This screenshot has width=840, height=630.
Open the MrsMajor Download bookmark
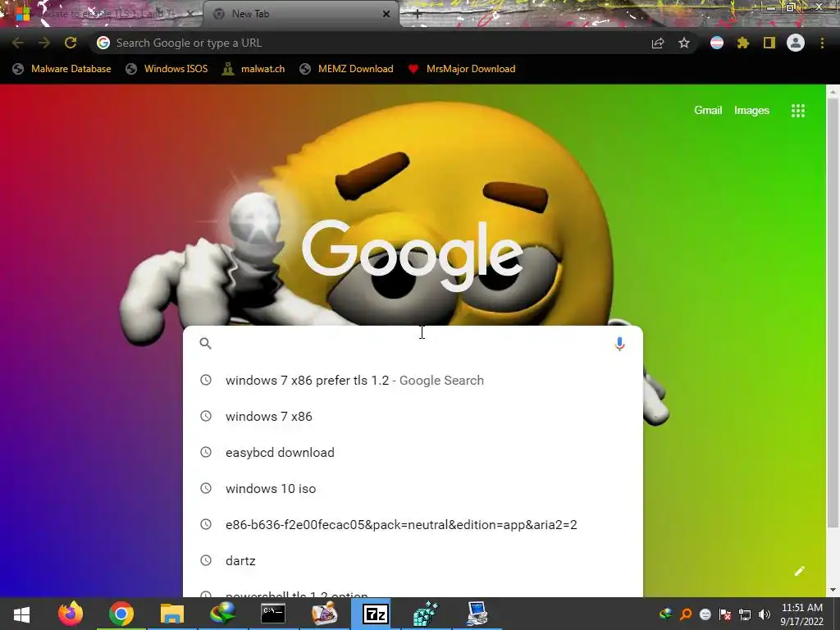462,69
